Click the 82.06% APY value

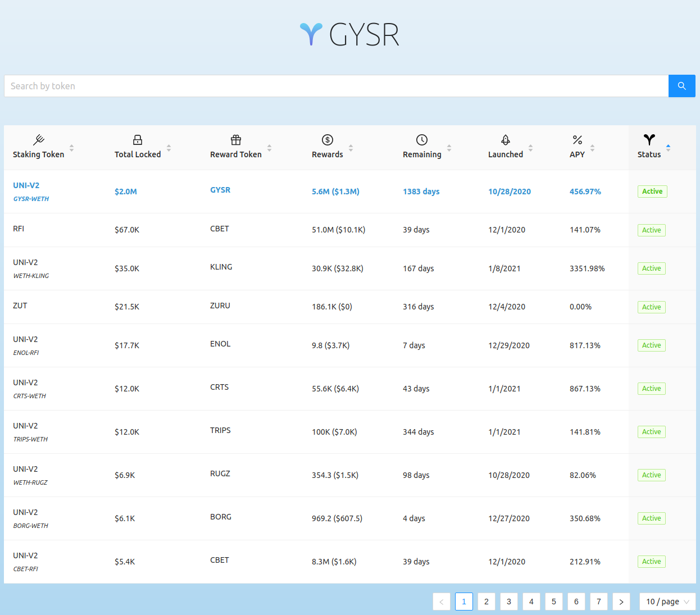pos(583,475)
